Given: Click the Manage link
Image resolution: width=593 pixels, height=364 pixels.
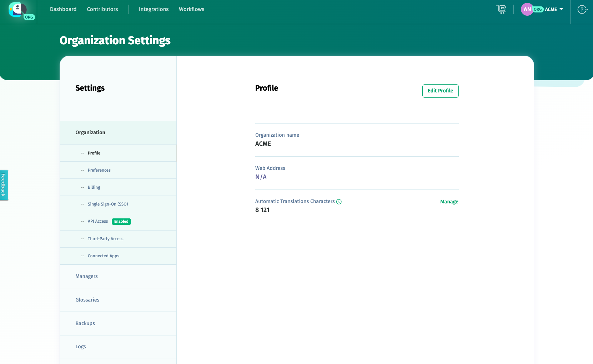Looking at the screenshot, I should (x=449, y=202).
